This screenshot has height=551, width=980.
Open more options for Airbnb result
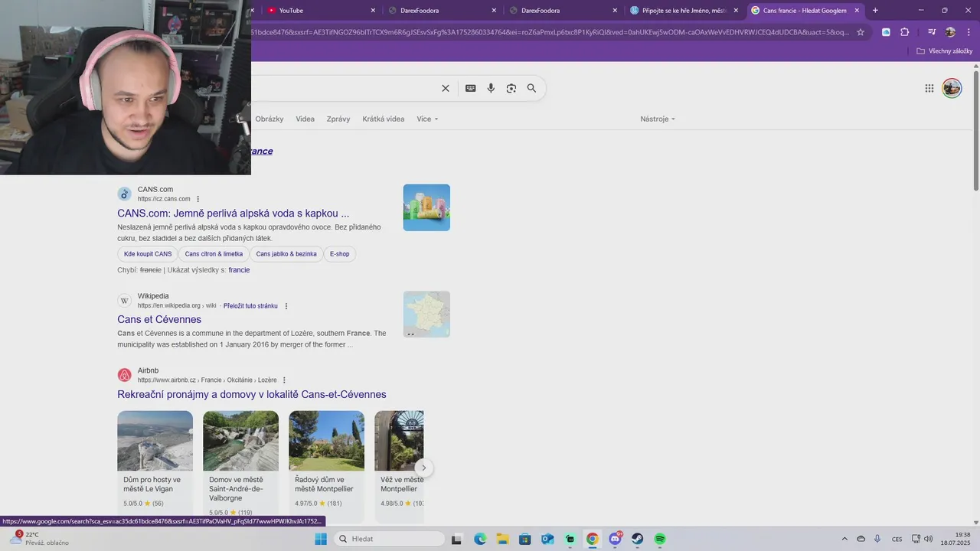coord(284,380)
